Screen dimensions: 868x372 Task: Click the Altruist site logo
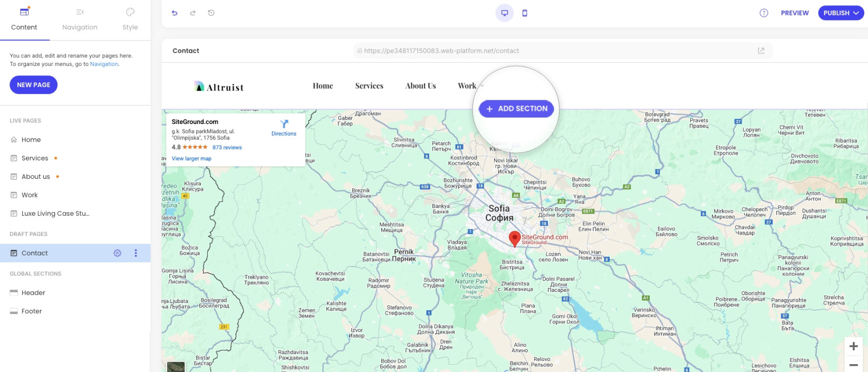[x=219, y=87]
